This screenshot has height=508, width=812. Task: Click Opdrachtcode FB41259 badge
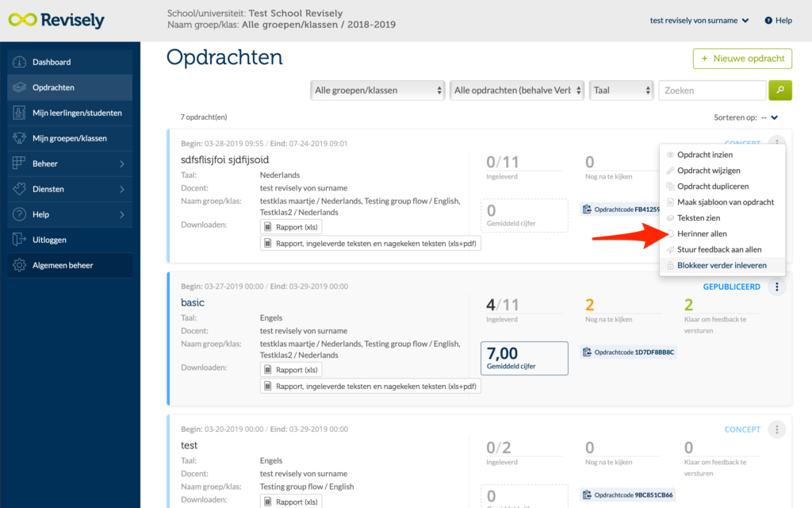(x=620, y=210)
